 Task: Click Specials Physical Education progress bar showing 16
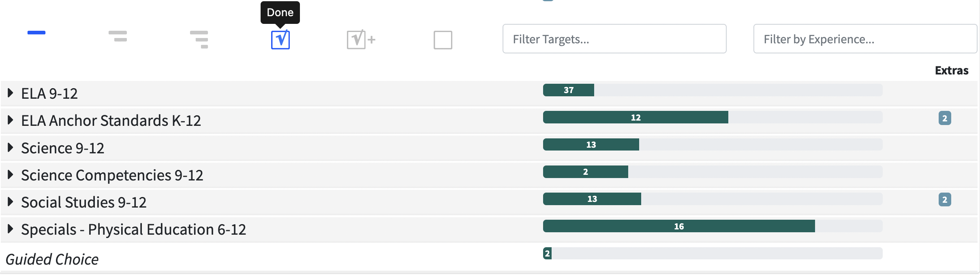[679, 226]
